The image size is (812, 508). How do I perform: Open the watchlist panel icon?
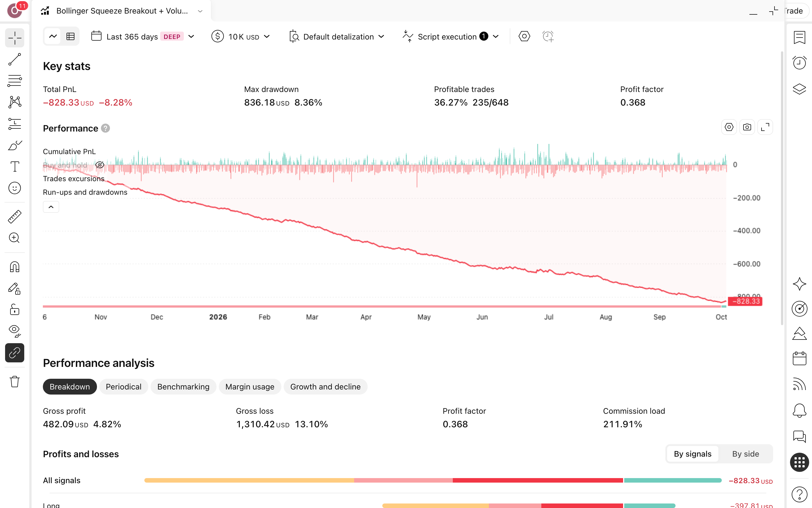[x=799, y=38]
